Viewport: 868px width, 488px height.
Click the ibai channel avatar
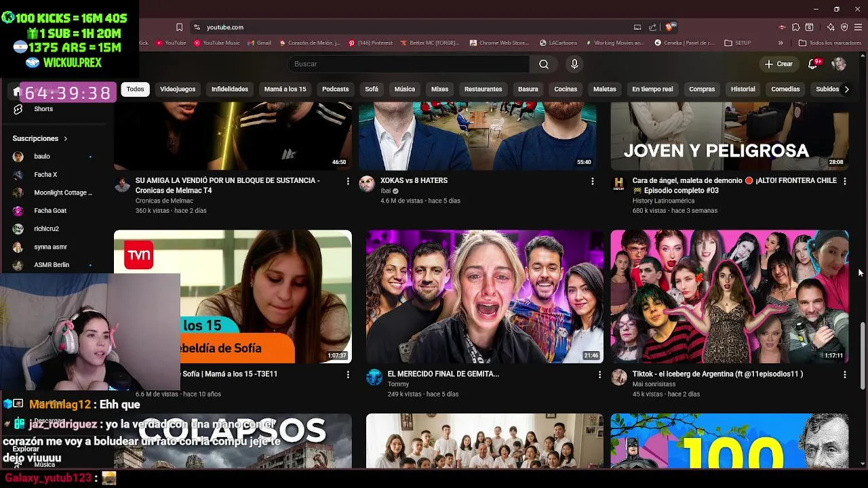point(367,184)
